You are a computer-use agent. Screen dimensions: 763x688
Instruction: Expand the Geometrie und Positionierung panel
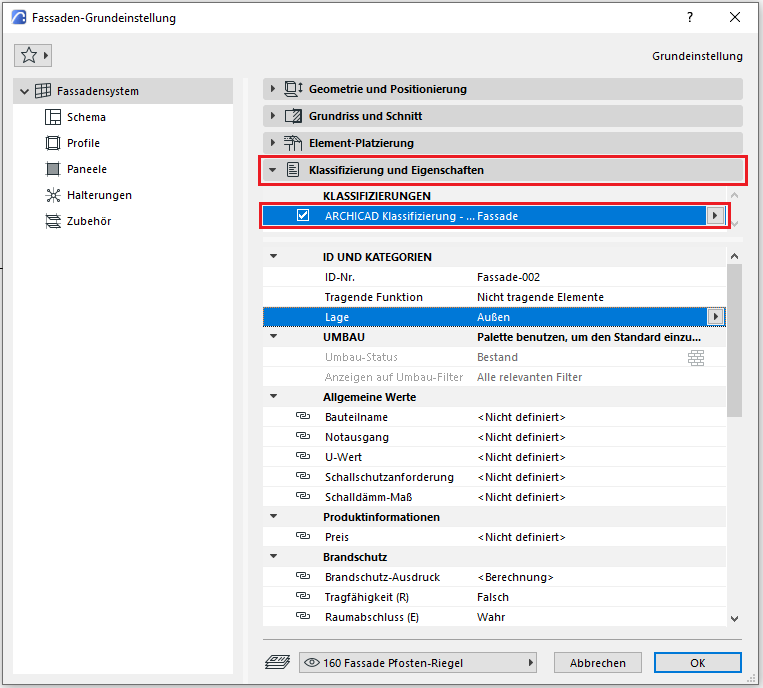click(272, 89)
